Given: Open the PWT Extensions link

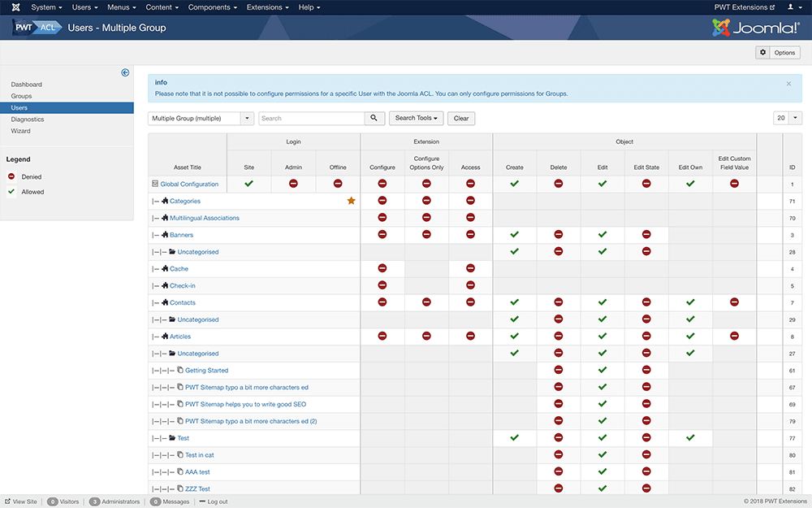Looking at the screenshot, I should (x=744, y=7).
